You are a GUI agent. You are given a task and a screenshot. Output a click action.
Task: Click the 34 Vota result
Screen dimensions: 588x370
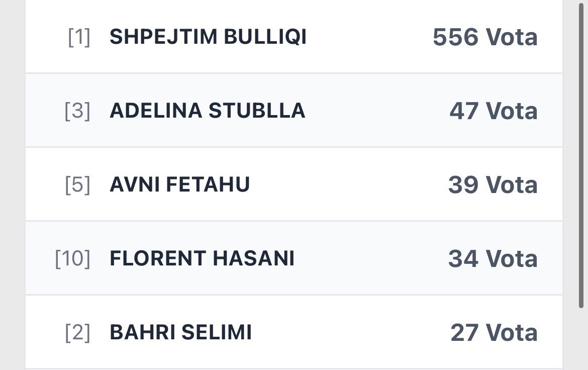coord(493,258)
